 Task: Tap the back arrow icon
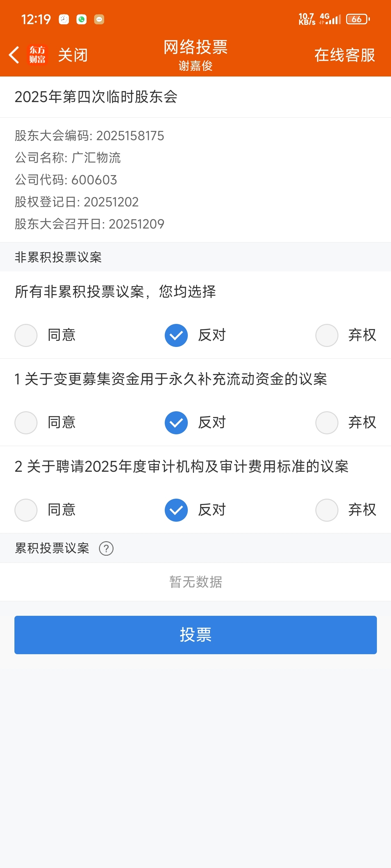(14, 55)
